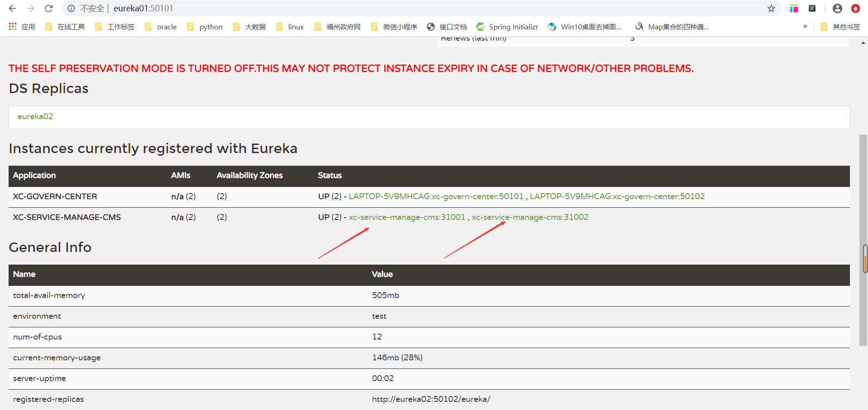This screenshot has width=868, height=410.
Task: Reload the Eureka page
Action: (48, 9)
